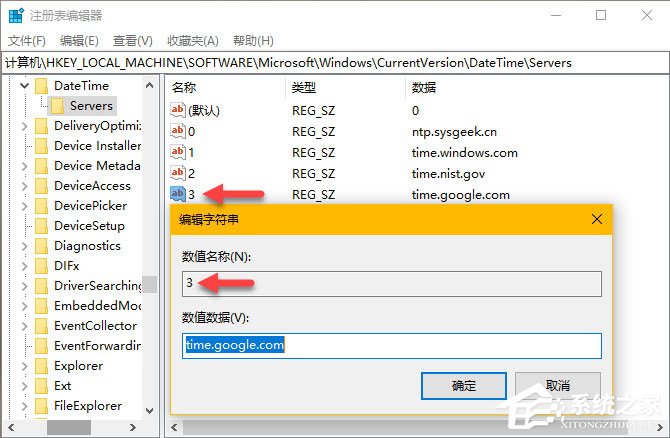Confirm with the 确定 button
The width and height of the screenshot is (670, 438).
[464, 386]
